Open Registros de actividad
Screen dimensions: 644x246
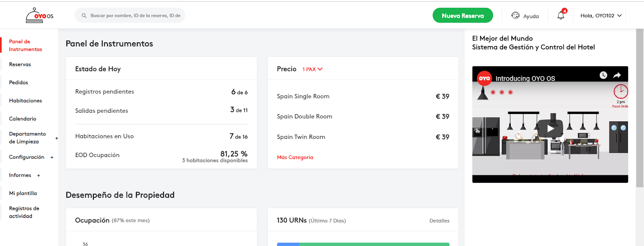coord(24,212)
